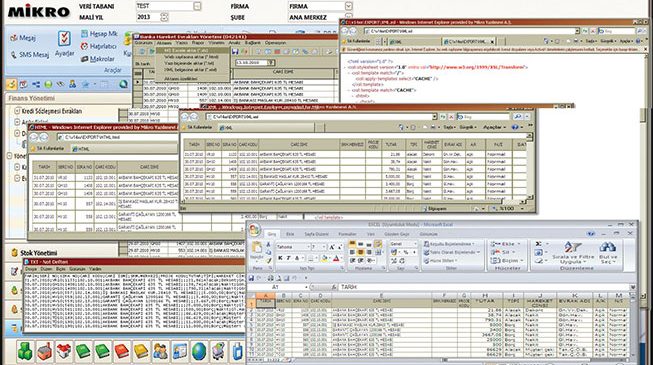Switch to the Giriş tab in Excel
The width and height of the screenshot is (653, 365).
(x=272, y=234)
